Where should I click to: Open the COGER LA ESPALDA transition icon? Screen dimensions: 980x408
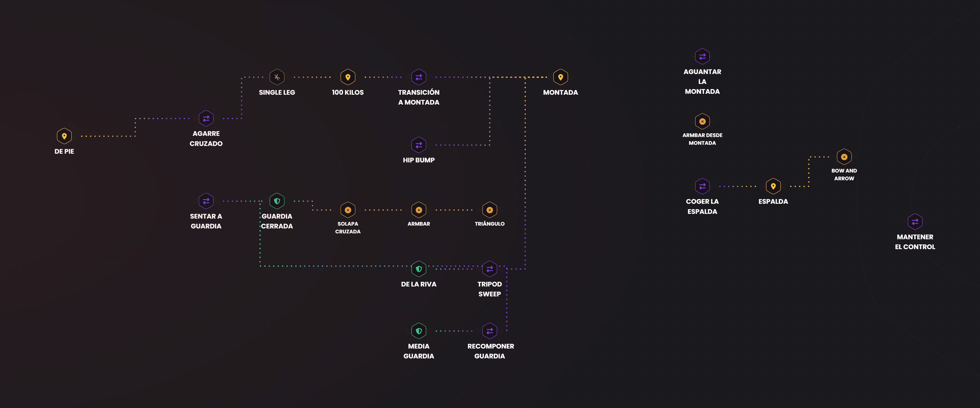(x=702, y=186)
